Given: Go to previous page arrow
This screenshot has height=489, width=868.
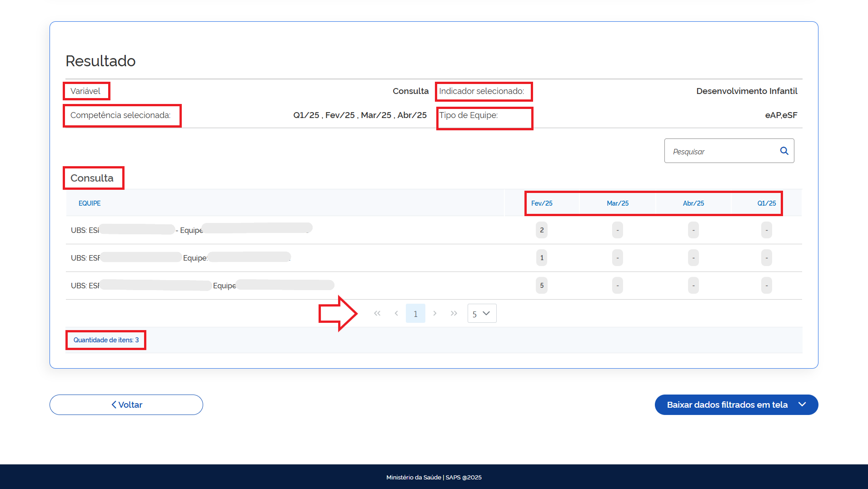Looking at the screenshot, I should click(396, 313).
